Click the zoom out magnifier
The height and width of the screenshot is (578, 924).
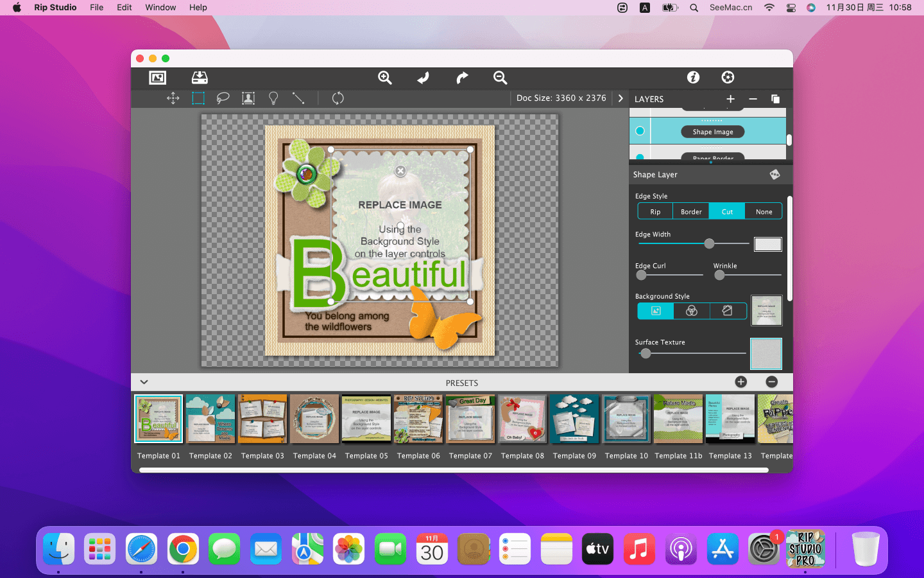tap(501, 78)
